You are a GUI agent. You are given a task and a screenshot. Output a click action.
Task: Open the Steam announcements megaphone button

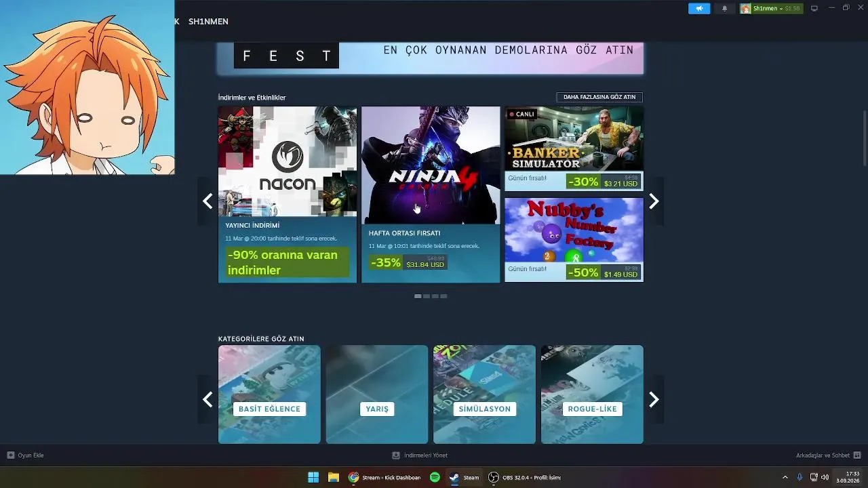coord(698,8)
